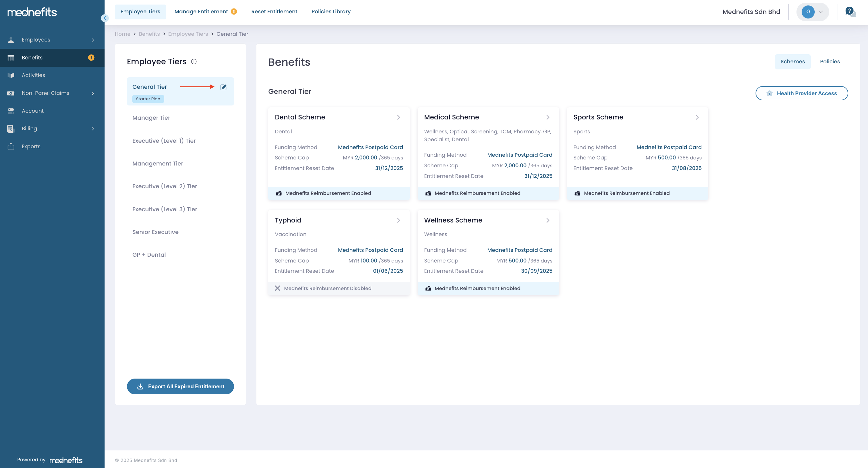Click the warning badge on Manage Entitlement
The image size is (868, 468).
tap(234, 12)
